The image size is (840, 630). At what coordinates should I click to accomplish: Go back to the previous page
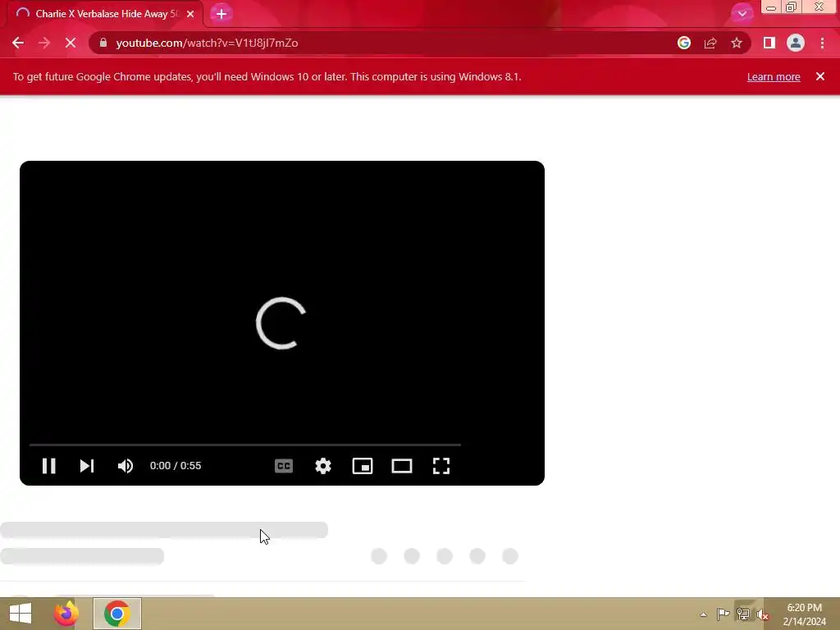(18, 43)
